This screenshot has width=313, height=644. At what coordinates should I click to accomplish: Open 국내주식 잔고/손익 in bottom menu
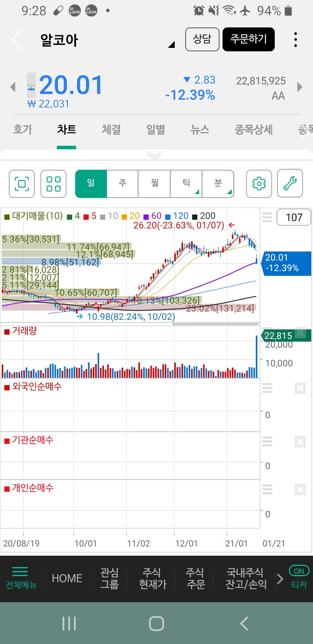[246, 578]
